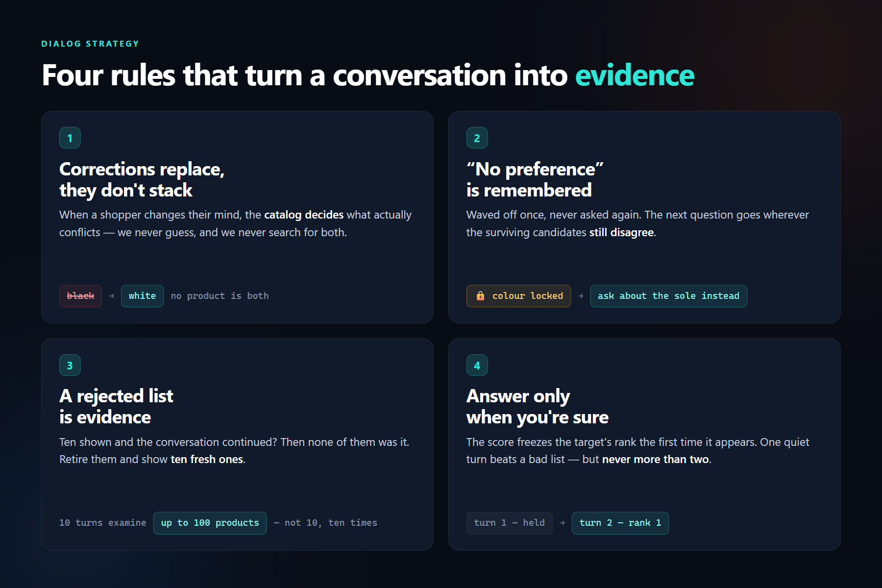Select the white chip
This screenshot has height=588, width=882.
tap(142, 296)
